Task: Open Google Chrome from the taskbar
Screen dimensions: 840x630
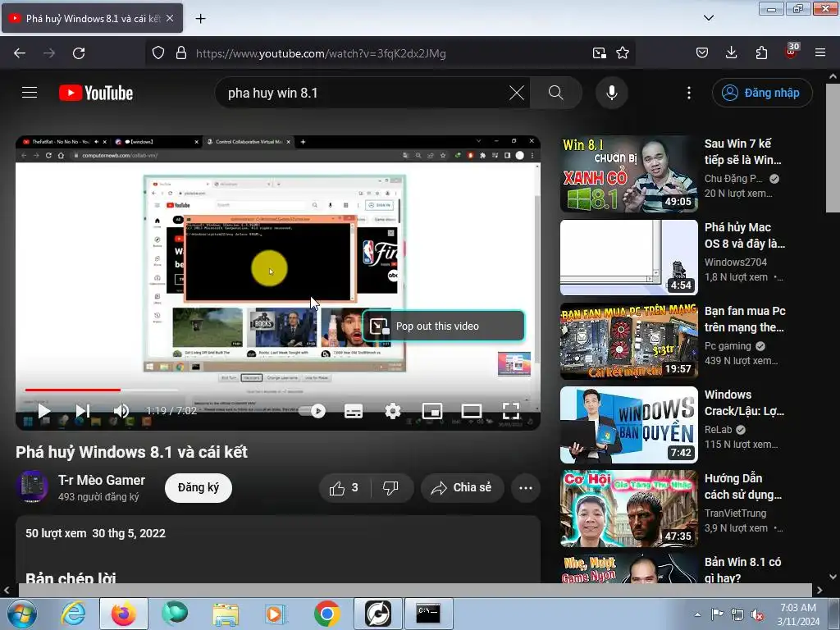Action: [326, 614]
